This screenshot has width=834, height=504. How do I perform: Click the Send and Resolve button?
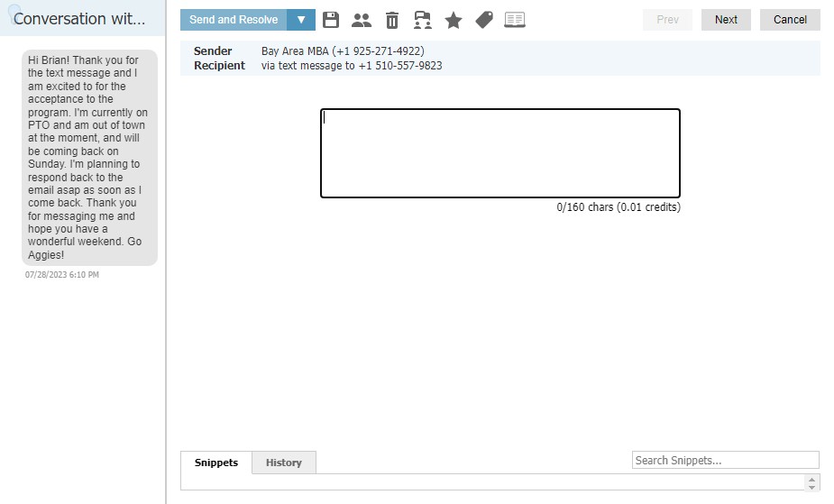coord(234,20)
